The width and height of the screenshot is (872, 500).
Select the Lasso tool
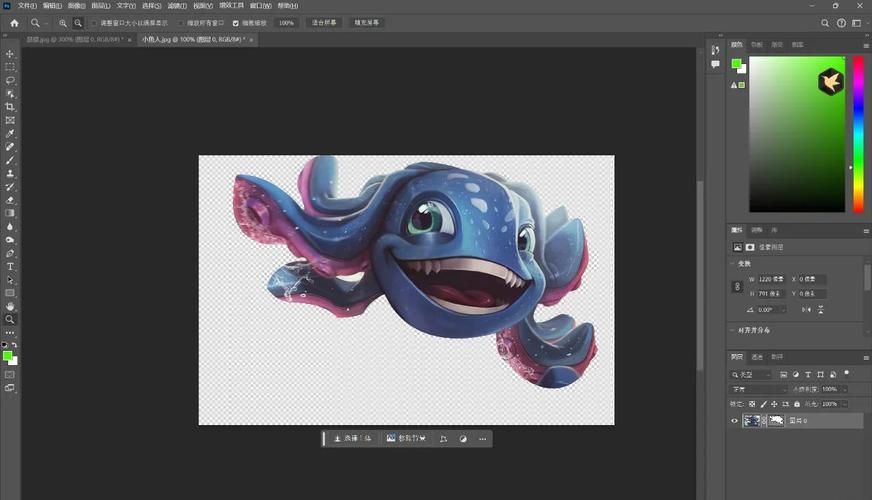click(x=10, y=81)
